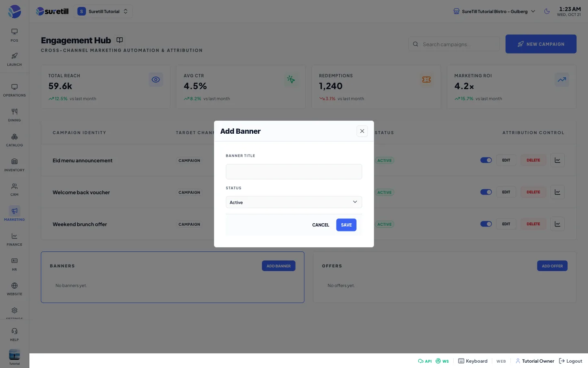The image size is (588, 368).
Task: Toggle dark mode moon icon
Action: 547,11
